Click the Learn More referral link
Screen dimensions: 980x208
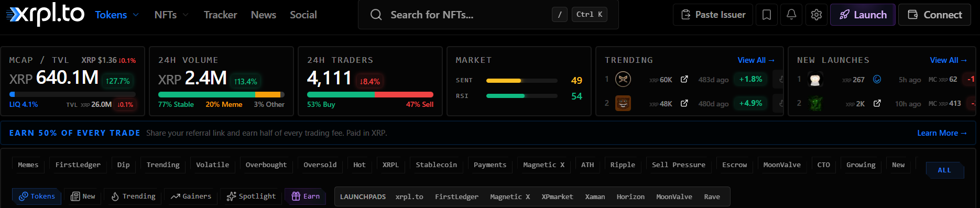click(942, 133)
